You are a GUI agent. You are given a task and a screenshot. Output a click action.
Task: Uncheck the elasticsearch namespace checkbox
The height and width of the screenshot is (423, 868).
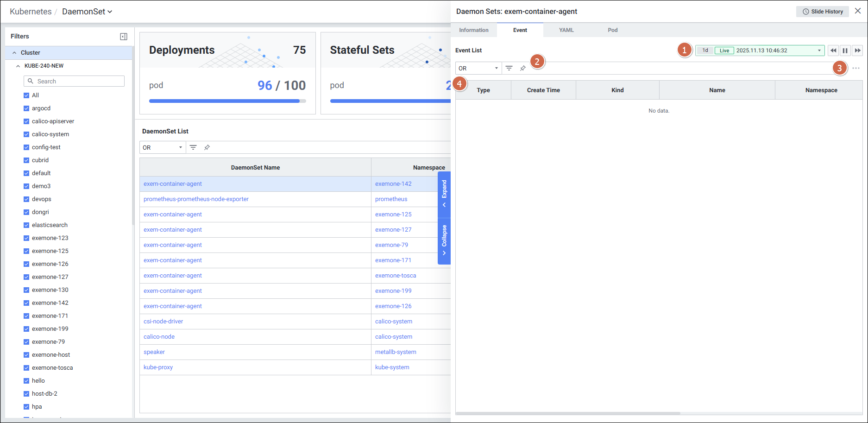26,225
